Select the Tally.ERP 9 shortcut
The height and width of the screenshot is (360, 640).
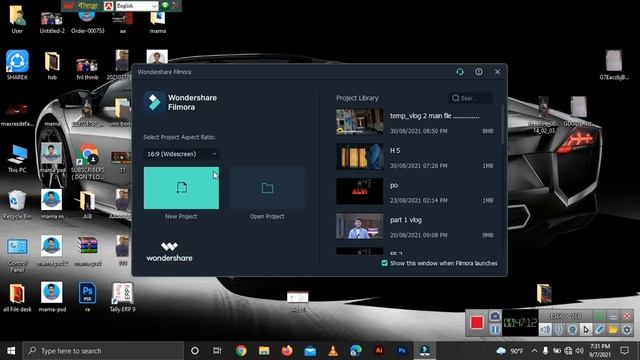[122, 297]
